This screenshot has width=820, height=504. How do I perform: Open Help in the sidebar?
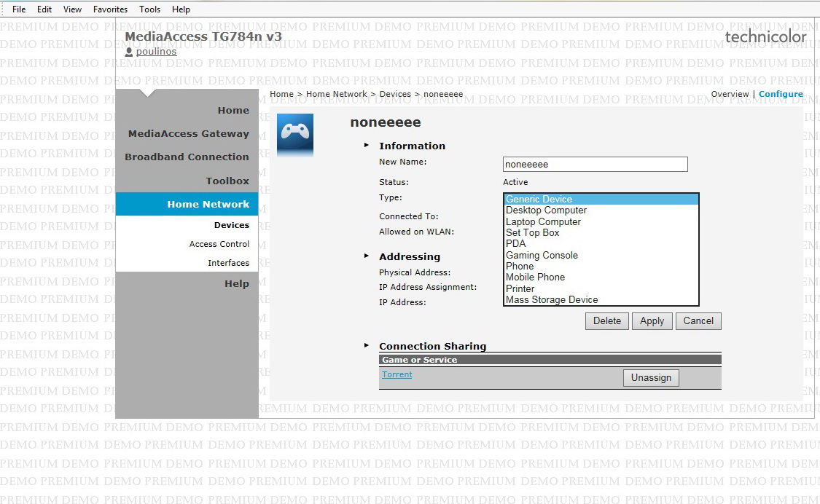(x=237, y=284)
